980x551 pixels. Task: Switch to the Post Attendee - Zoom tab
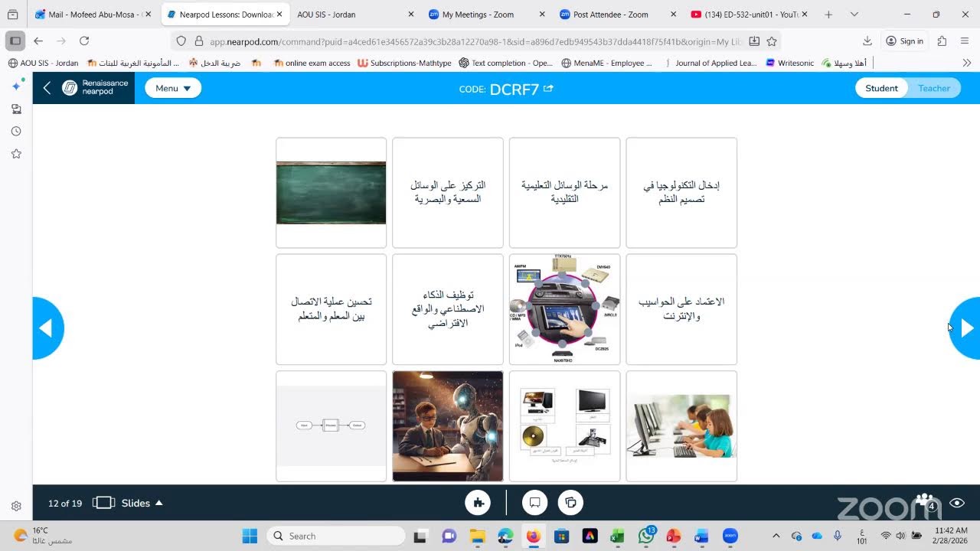coord(618,15)
